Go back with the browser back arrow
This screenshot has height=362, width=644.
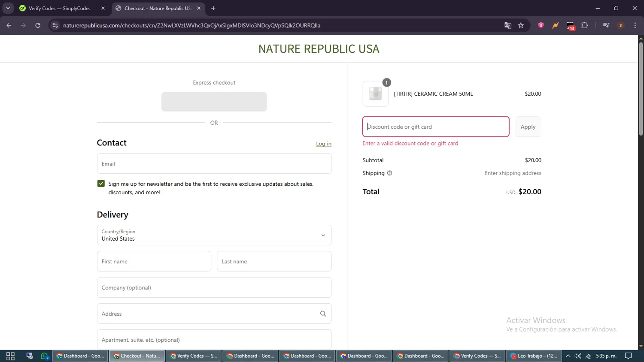coord(9,25)
